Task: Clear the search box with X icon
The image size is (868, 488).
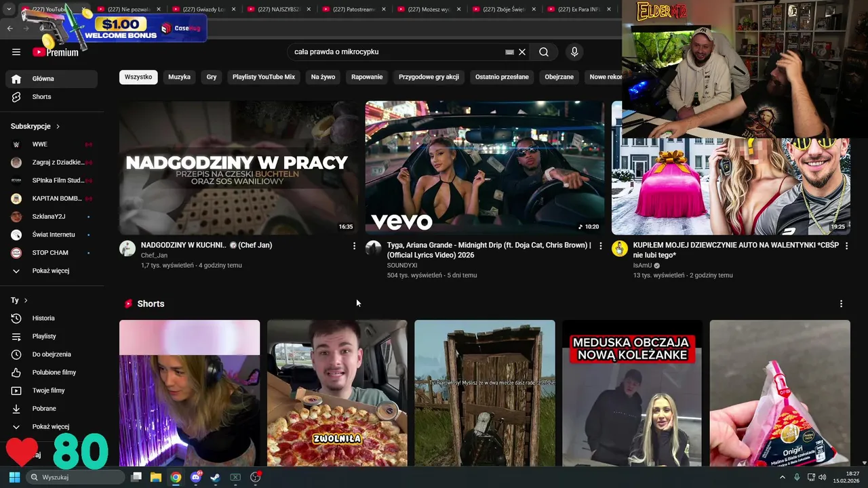Action: (522, 52)
